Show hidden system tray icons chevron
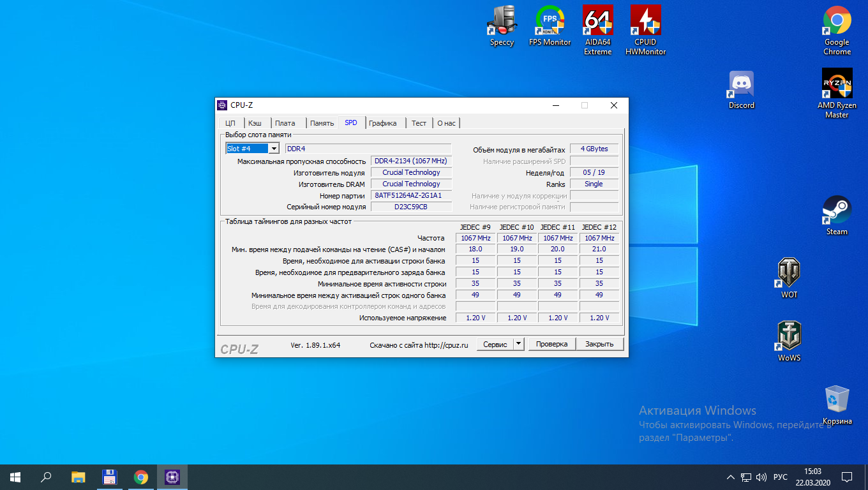Image resolution: width=868 pixels, height=490 pixels. [731, 477]
